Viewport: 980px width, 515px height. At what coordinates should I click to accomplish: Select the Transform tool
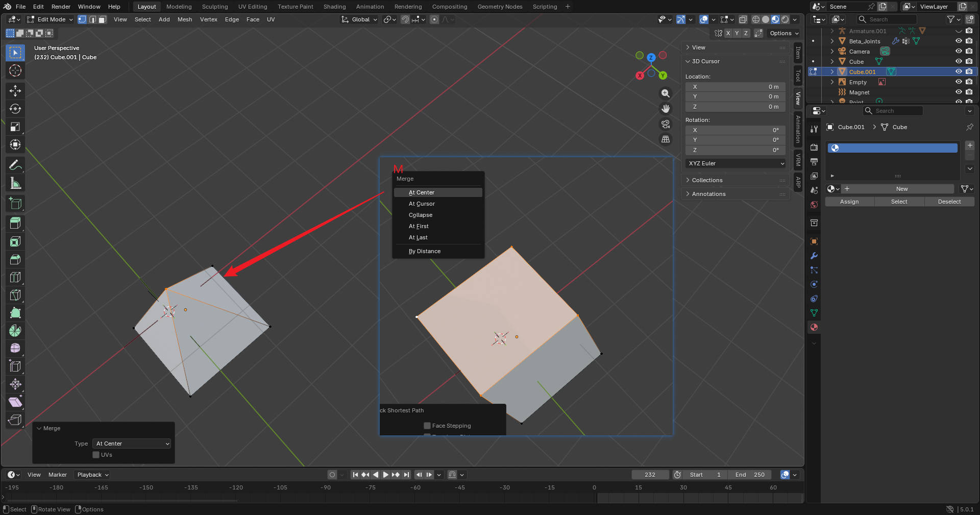tap(15, 144)
